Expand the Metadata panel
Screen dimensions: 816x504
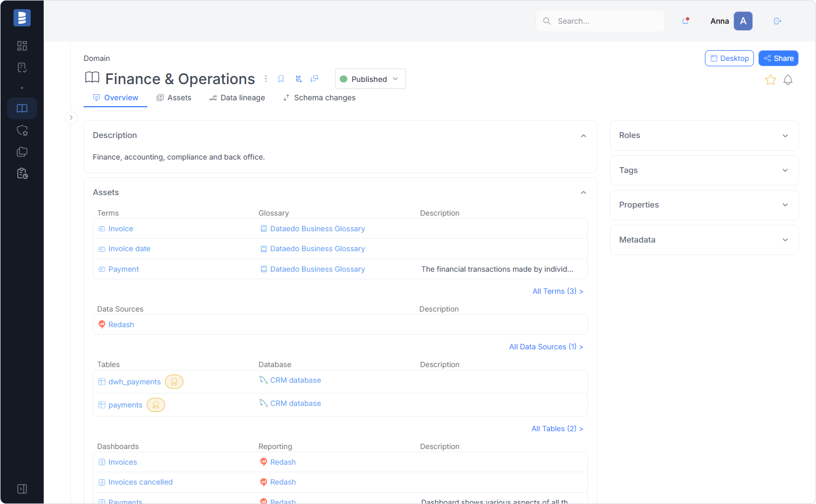(704, 240)
